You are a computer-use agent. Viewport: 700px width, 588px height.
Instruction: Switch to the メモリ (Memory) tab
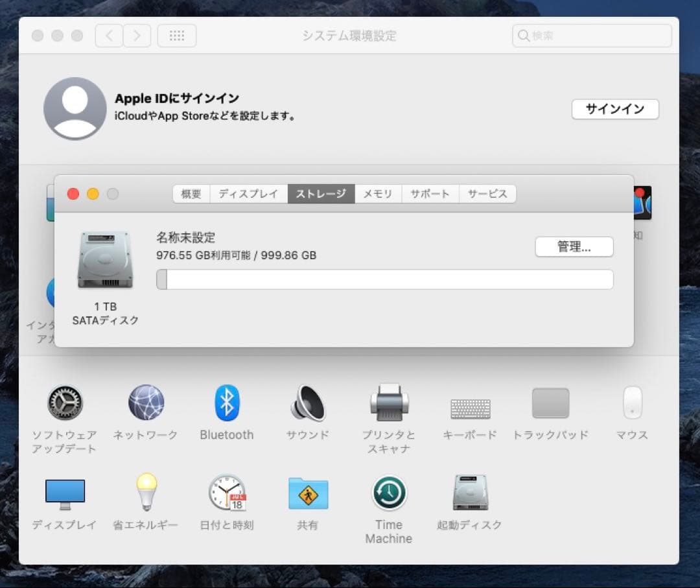378,193
